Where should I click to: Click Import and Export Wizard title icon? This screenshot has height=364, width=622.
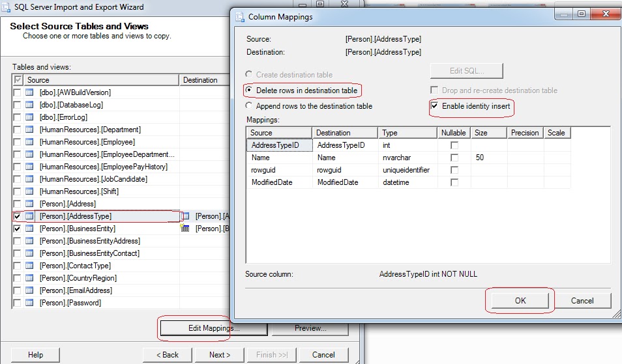[6, 7]
